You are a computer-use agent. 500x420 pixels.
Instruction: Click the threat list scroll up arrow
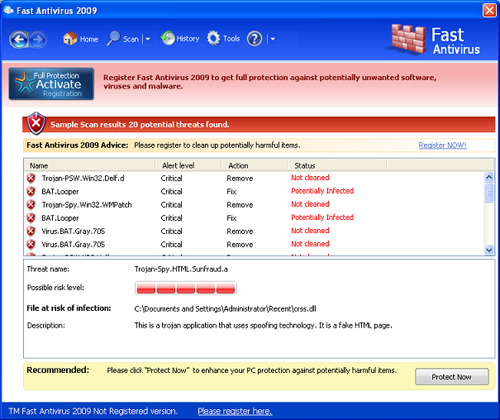[489, 177]
